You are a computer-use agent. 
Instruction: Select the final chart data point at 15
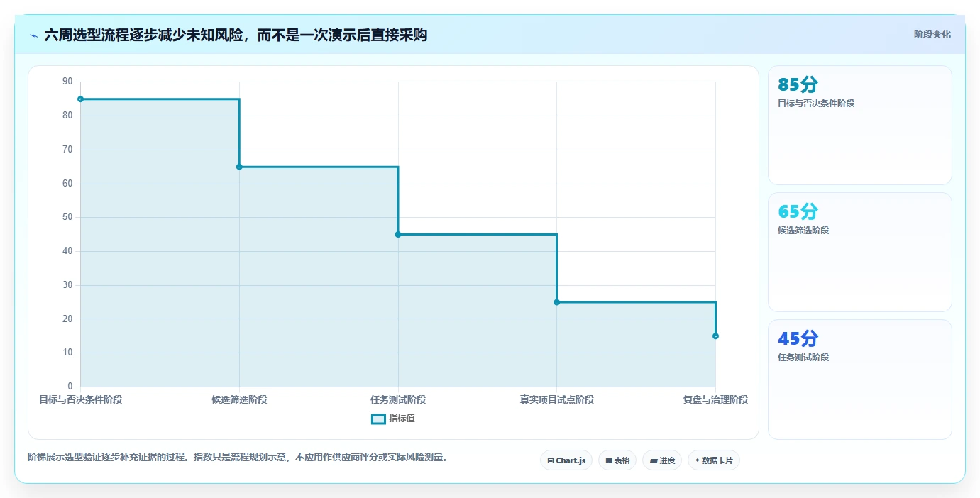tap(715, 336)
